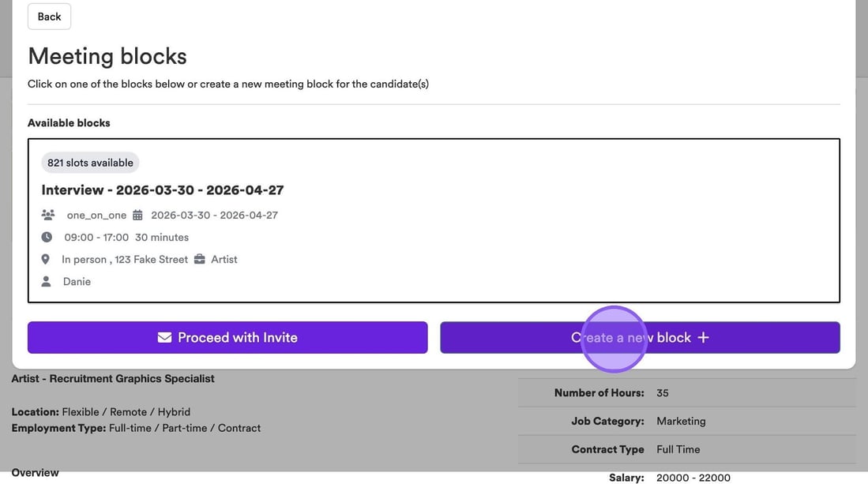The width and height of the screenshot is (868, 484).
Task: Click the Artist job label in block
Action: point(224,259)
